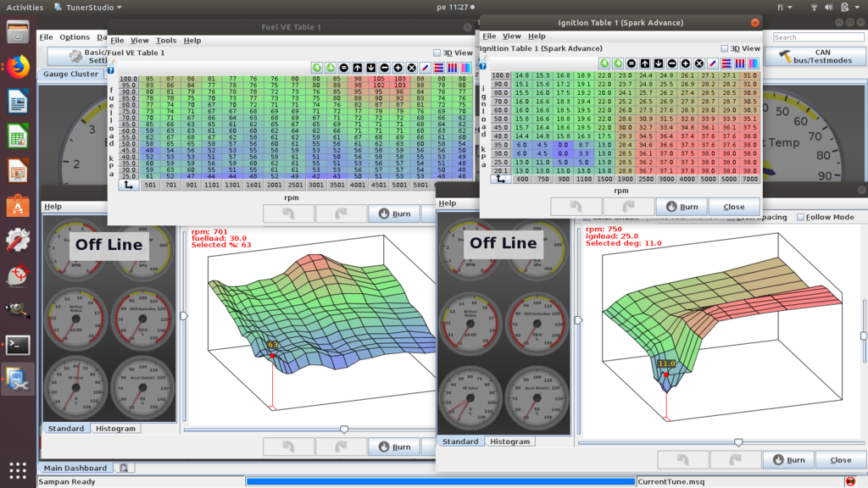Toggle the Follow Mode checkbox
Viewport: 868px width, 488px height.
click(x=800, y=217)
